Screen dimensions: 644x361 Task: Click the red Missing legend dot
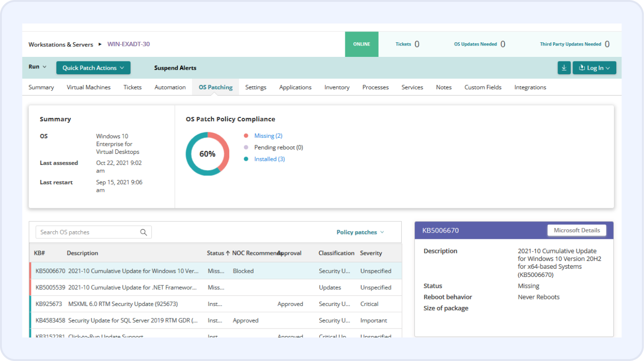[x=246, y=136]
